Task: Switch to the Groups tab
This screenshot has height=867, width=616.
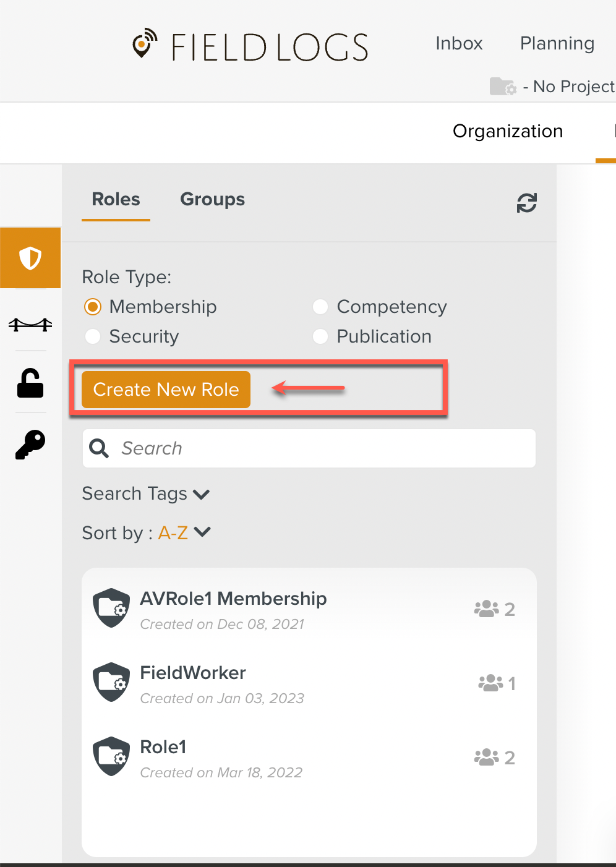Action: (x=212, y=199)
